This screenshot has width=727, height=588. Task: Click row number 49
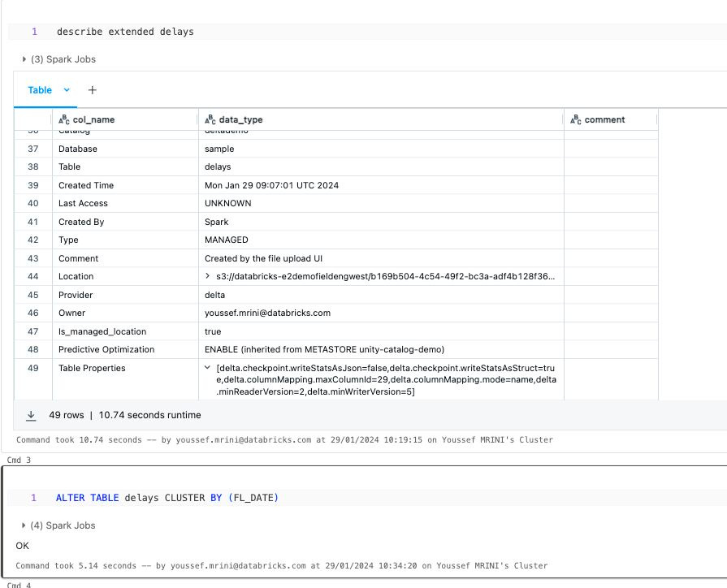pos(33,368)
